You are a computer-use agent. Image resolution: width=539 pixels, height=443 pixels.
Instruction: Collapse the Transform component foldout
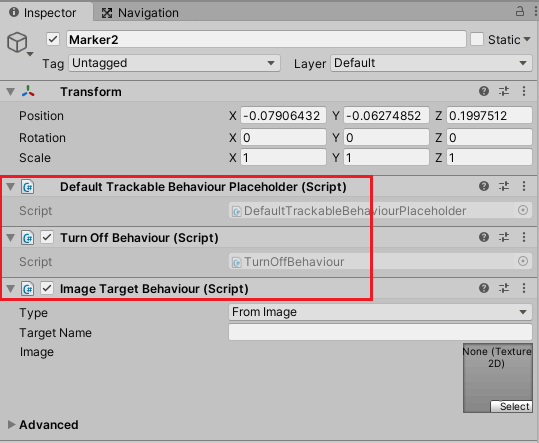(x=11, y=92)
